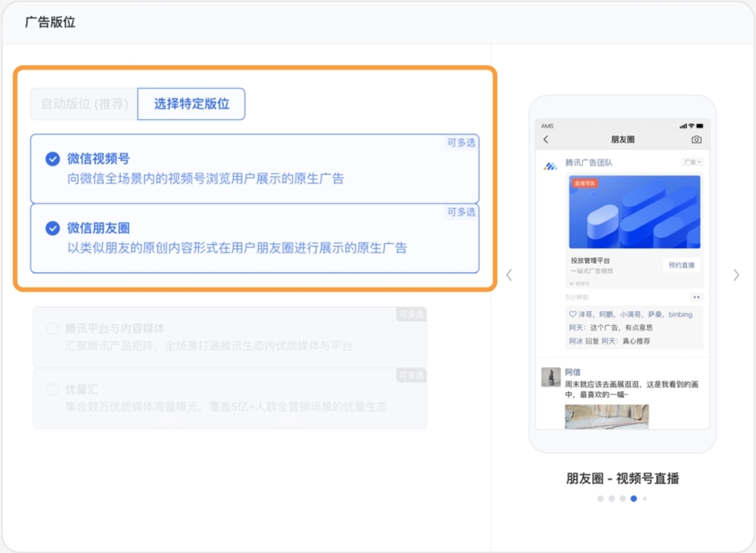Select the 优量汇 radio button
The width and height of the screenshot is (756, 553).
pos(52,390)
